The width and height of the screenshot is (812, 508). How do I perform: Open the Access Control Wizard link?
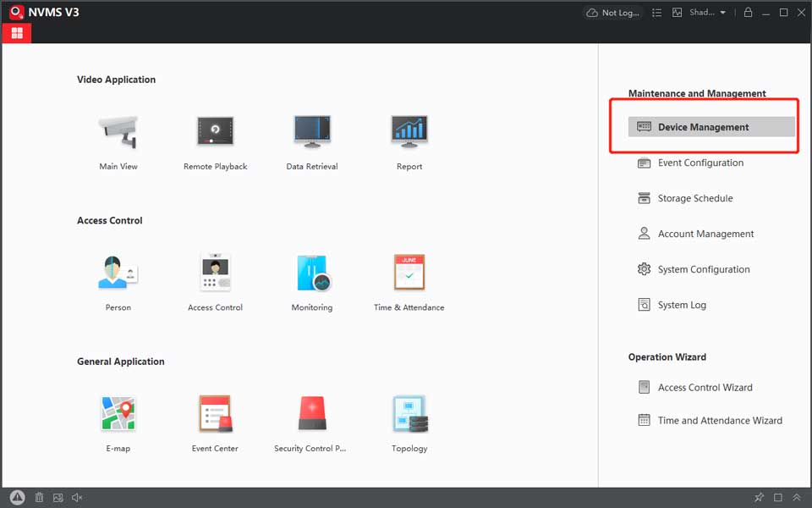click(705, 388)
